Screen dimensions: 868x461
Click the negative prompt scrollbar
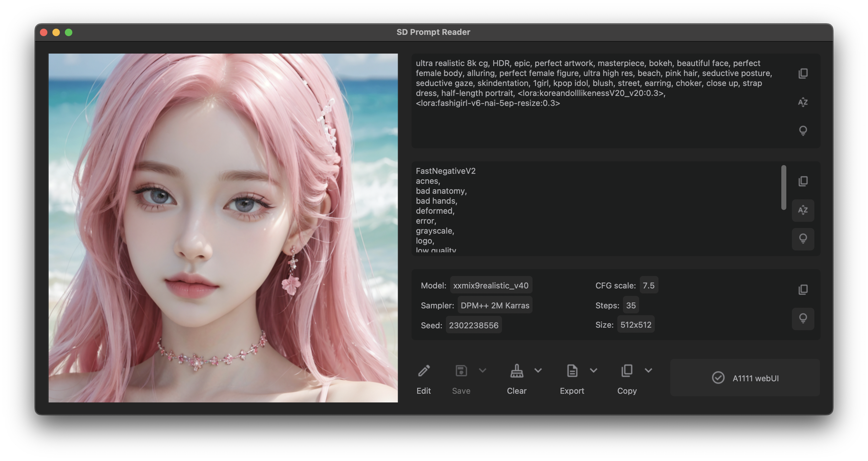click(x=784, y=188)
